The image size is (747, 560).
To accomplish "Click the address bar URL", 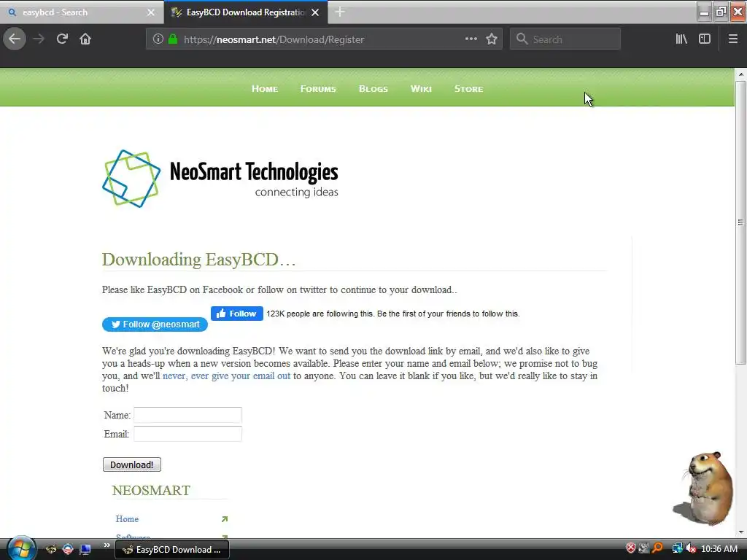I will pos(274,39).
